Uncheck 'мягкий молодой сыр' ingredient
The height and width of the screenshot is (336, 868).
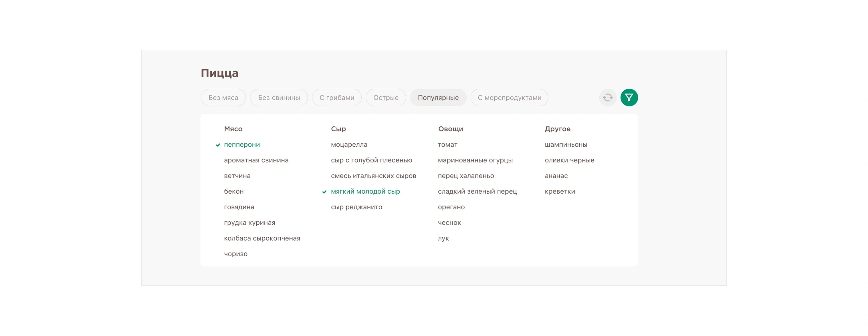pos(365,191)
